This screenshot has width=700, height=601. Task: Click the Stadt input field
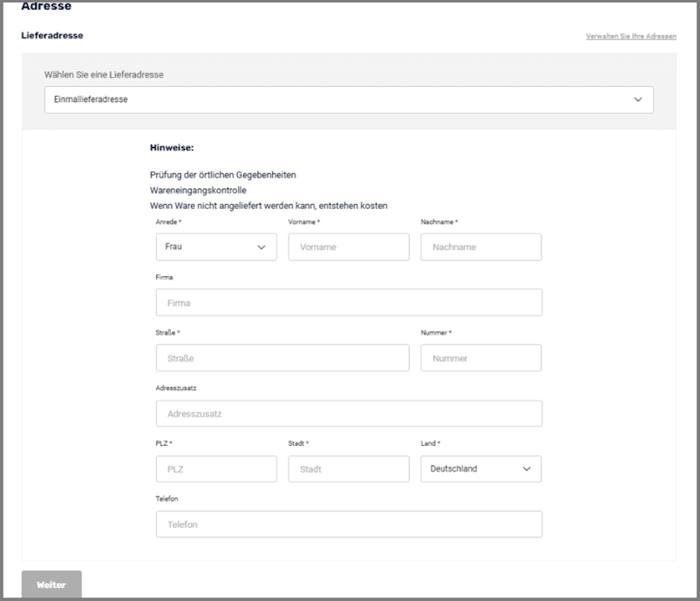tap(348, 469)
